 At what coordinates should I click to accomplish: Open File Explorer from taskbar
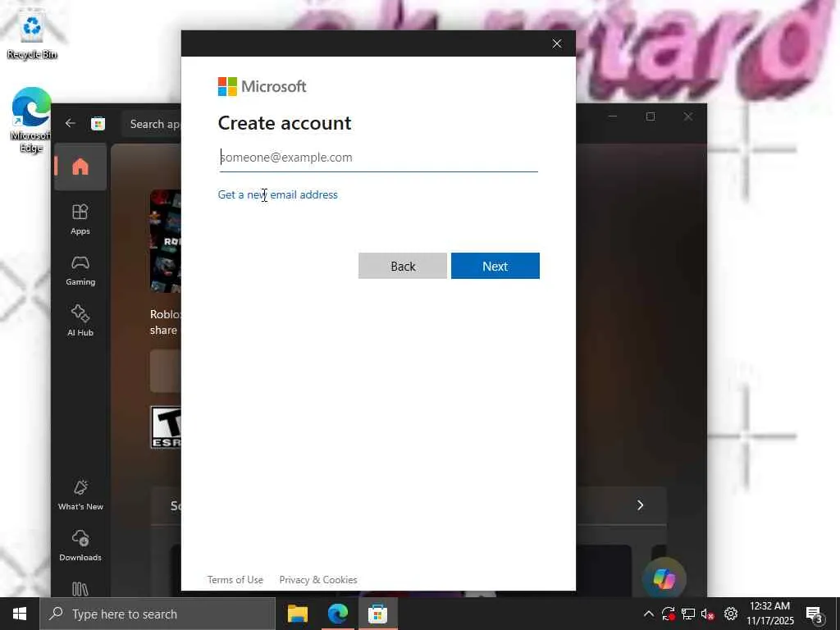297,614
